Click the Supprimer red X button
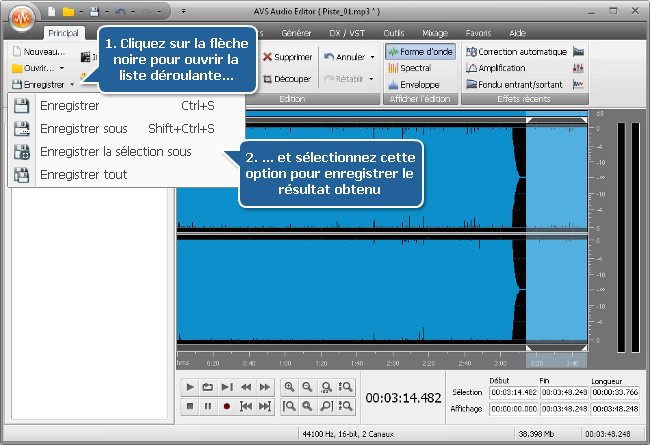Viewport: 650px width, 445px height. tap(288, 57)
